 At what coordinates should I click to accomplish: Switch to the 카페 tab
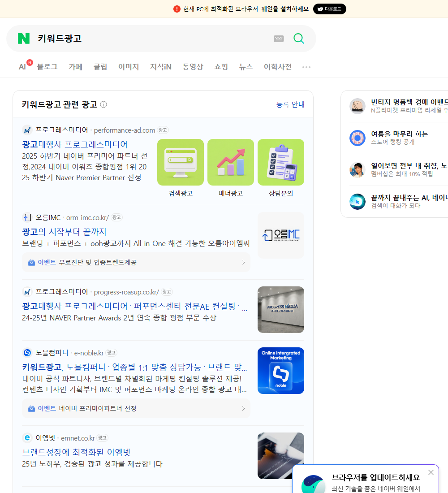pos(75,67)
